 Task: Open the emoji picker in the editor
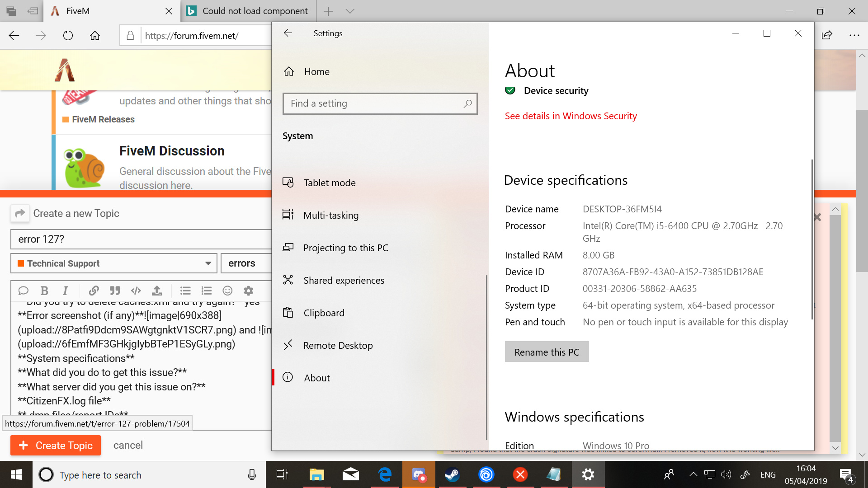tap(227, 291)
